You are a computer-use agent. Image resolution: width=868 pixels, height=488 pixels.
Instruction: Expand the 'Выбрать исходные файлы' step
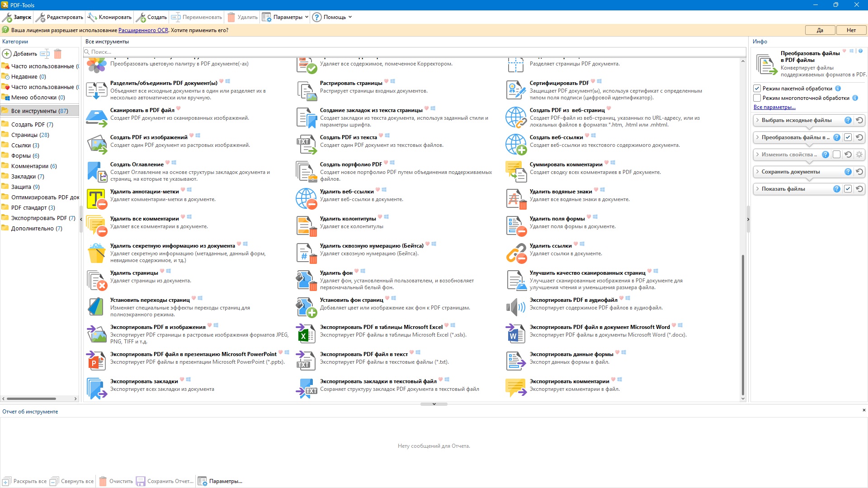click(758, 120)
